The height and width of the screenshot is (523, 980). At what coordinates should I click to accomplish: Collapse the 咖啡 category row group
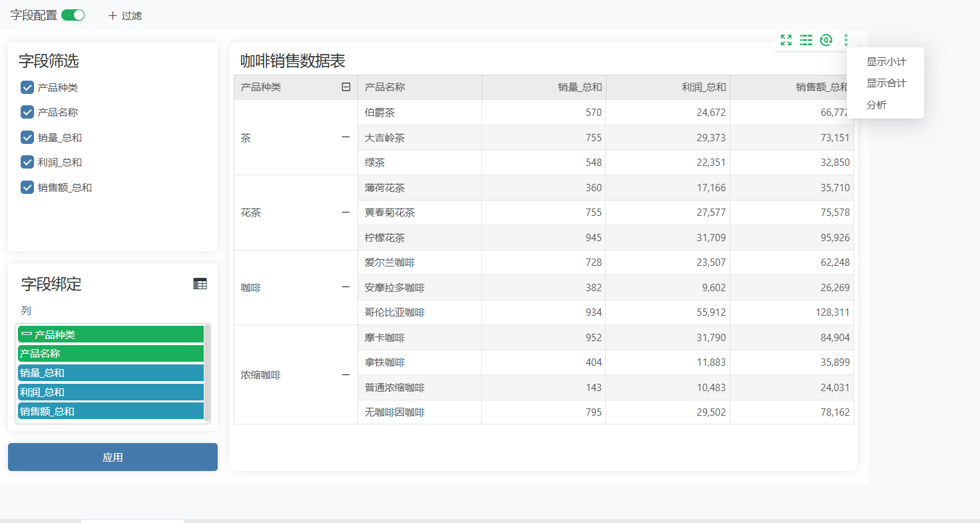coord(346,287)
